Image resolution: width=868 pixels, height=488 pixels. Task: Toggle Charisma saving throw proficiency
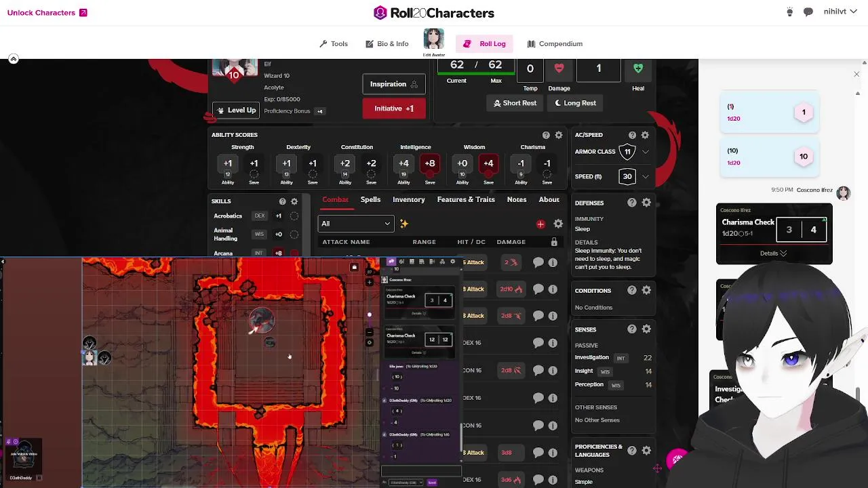click(x=547, y=174)
